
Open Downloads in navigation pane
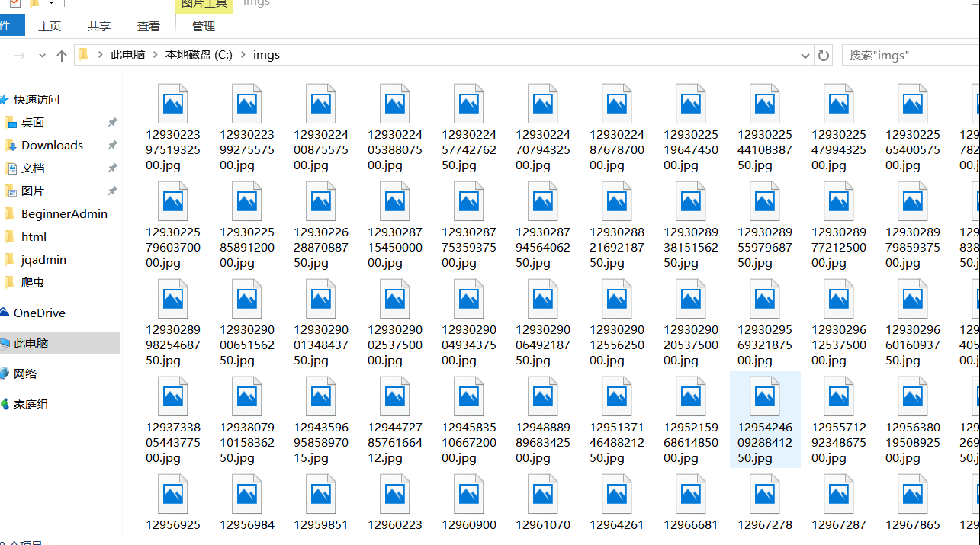(52, 145)
